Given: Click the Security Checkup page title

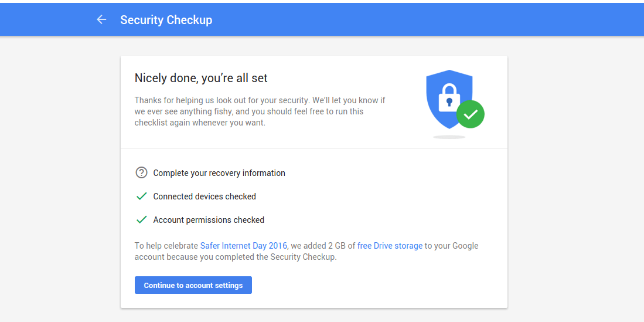Looking at the screenshot, I should tap(166, 20).
